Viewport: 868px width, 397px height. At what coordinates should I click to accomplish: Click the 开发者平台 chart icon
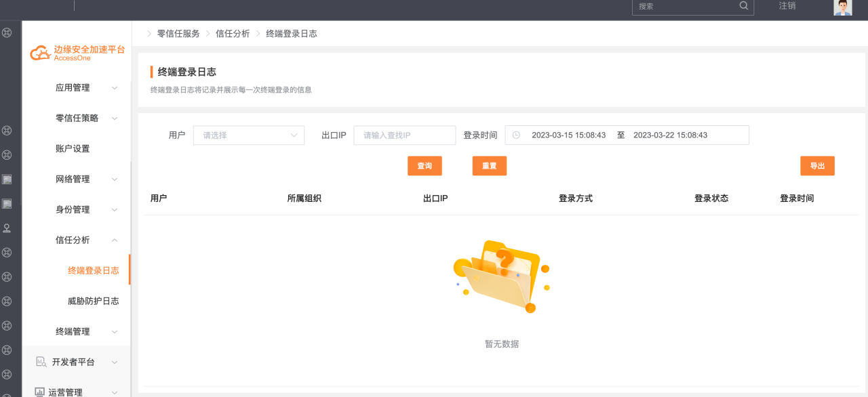click(x=41, y=362)
